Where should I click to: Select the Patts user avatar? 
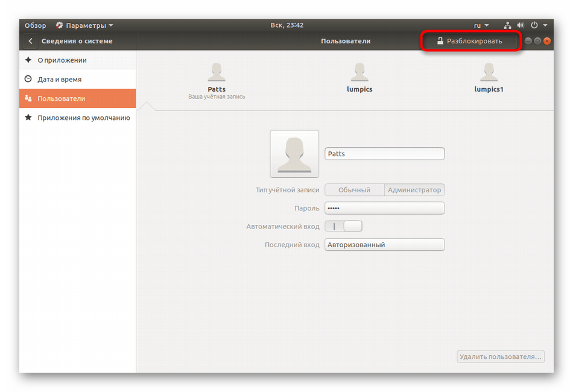tap(217, 73)
